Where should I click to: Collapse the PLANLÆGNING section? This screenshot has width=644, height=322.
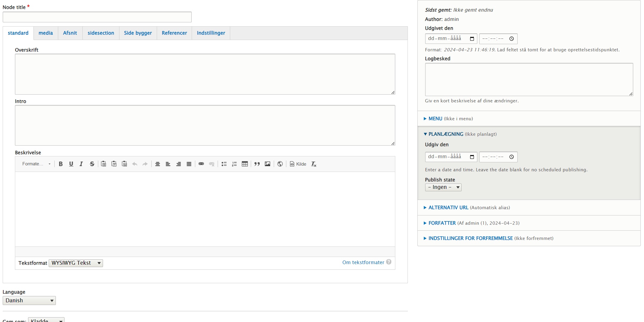445,134
